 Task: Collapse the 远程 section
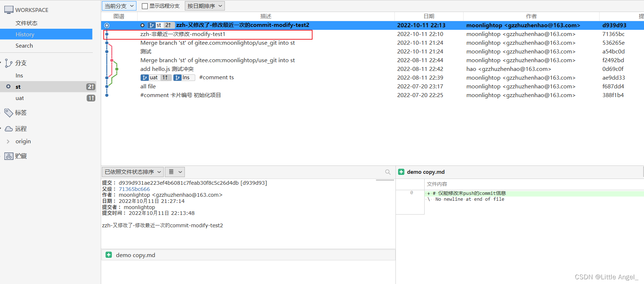pos(1,129)
